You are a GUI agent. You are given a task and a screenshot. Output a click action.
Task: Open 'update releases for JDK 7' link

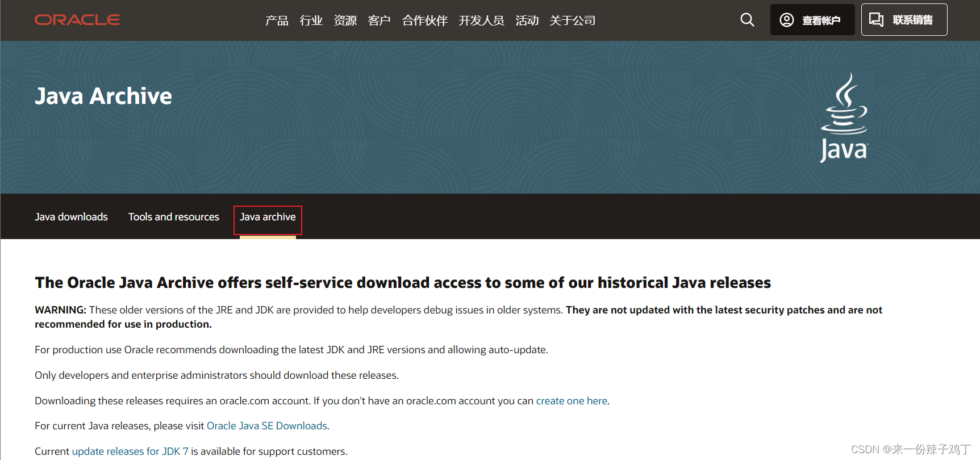tap(130, 451)
